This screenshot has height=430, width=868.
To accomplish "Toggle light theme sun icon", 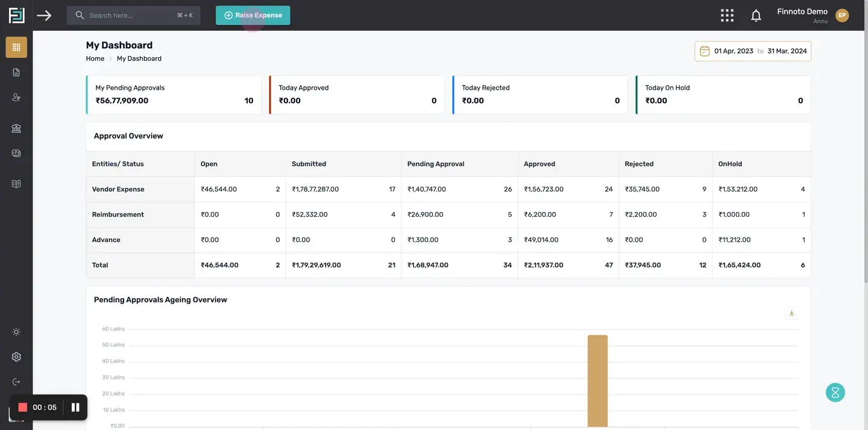I will point(16,332).
